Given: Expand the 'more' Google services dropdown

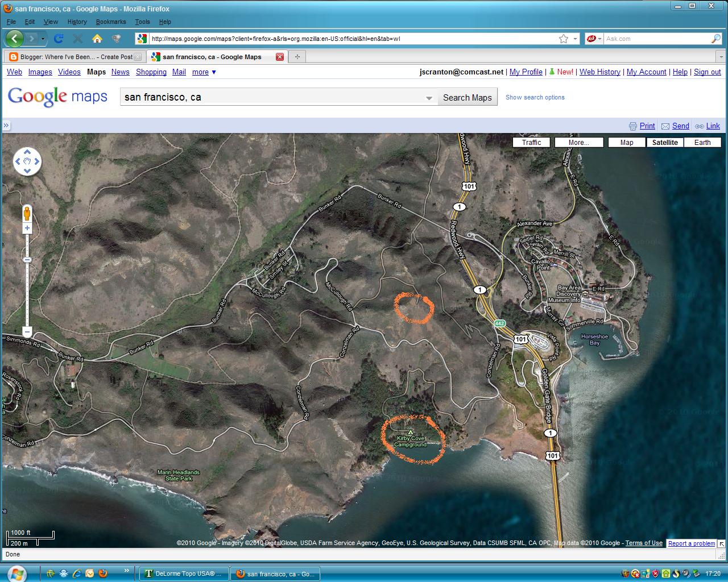Looking at the screenshot, I should click(x=204, y=72).
